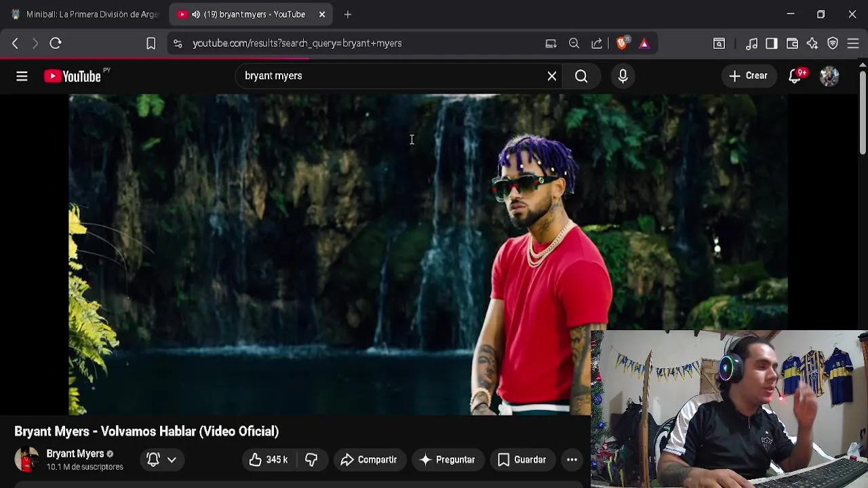Toggle subscription notification bell
Screen dimensions: 868x488
pos(153,460)
